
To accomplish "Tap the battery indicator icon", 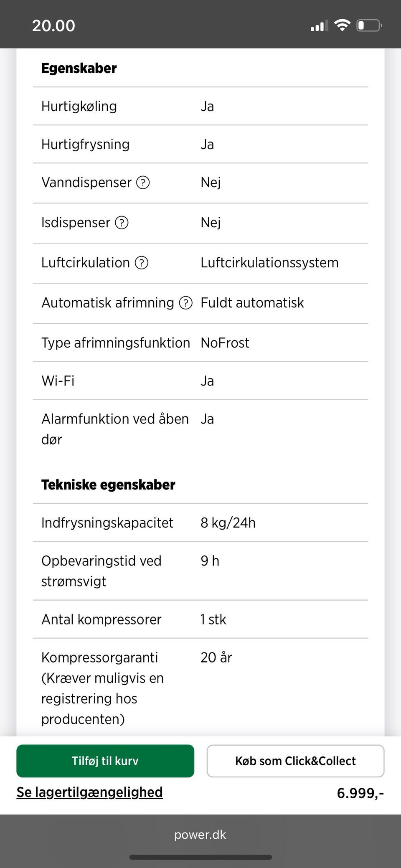I will 369,25.
